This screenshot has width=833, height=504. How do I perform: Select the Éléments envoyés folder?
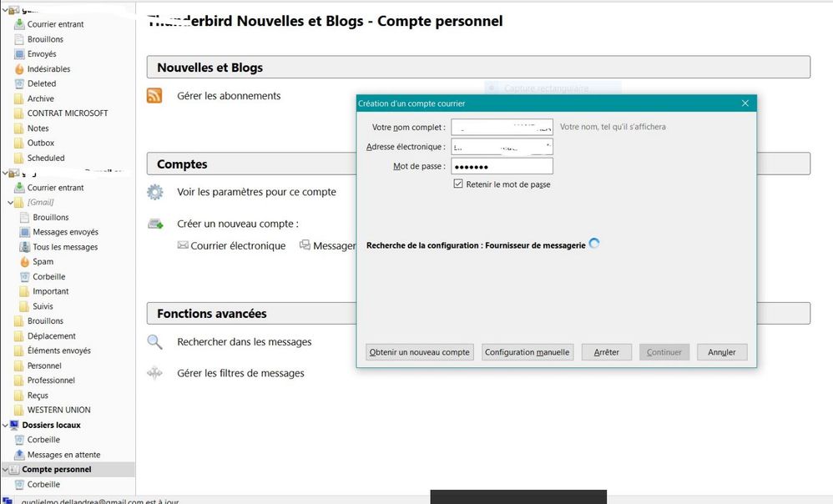[59, 350]
